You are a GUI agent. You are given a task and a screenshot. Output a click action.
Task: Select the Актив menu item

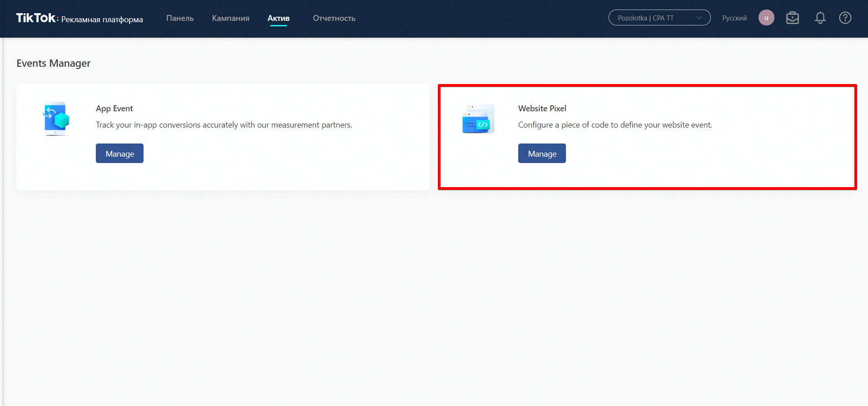(x=278, y=18)
